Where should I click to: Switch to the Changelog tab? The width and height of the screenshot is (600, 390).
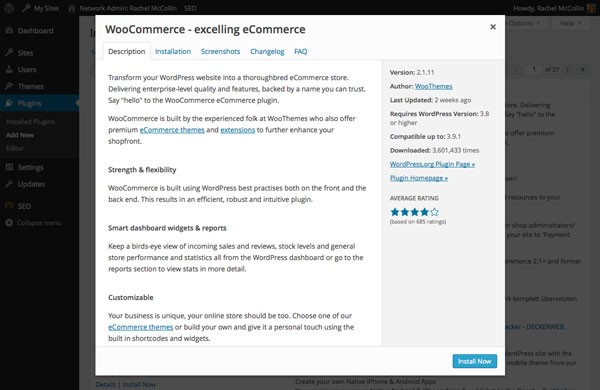267,51
